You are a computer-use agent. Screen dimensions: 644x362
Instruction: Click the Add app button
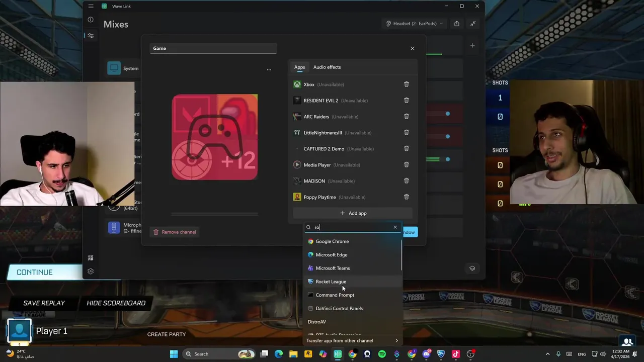pyautogui.click(x=353, y=213)
